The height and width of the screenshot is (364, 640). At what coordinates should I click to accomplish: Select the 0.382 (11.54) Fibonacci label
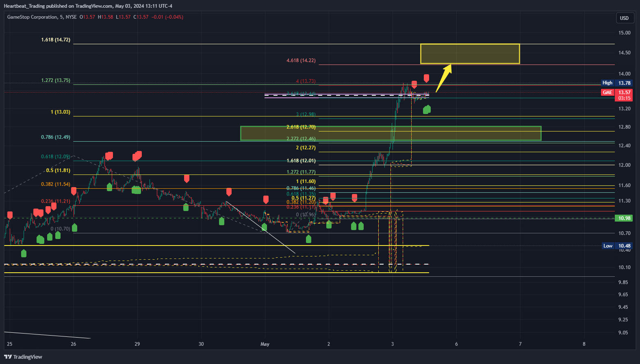tap(56, 184)
